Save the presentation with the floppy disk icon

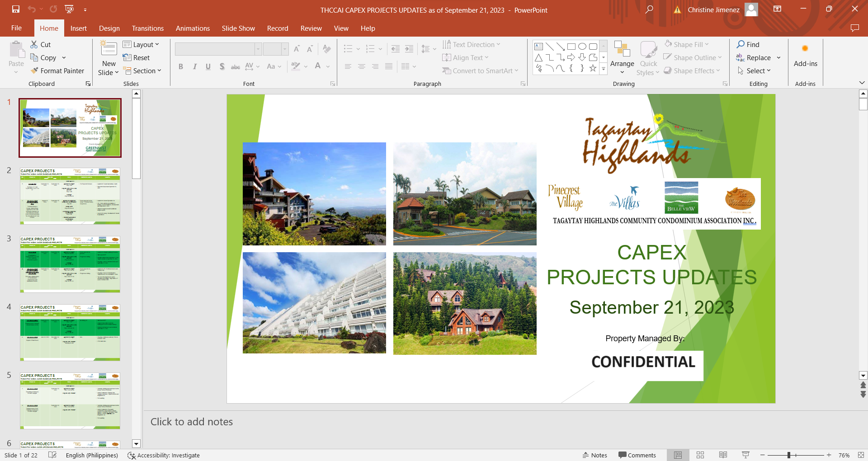click(16, 9)
